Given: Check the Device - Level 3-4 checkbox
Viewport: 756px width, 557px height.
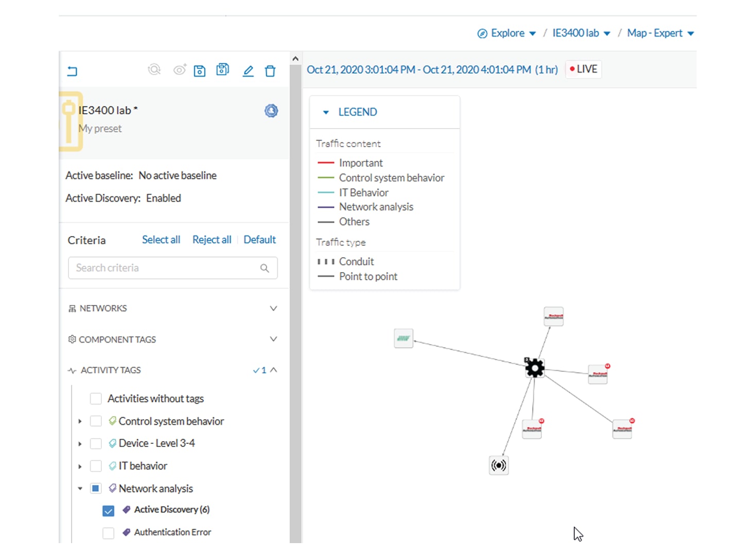Looking at the screenshot, I should click(96, 443).
